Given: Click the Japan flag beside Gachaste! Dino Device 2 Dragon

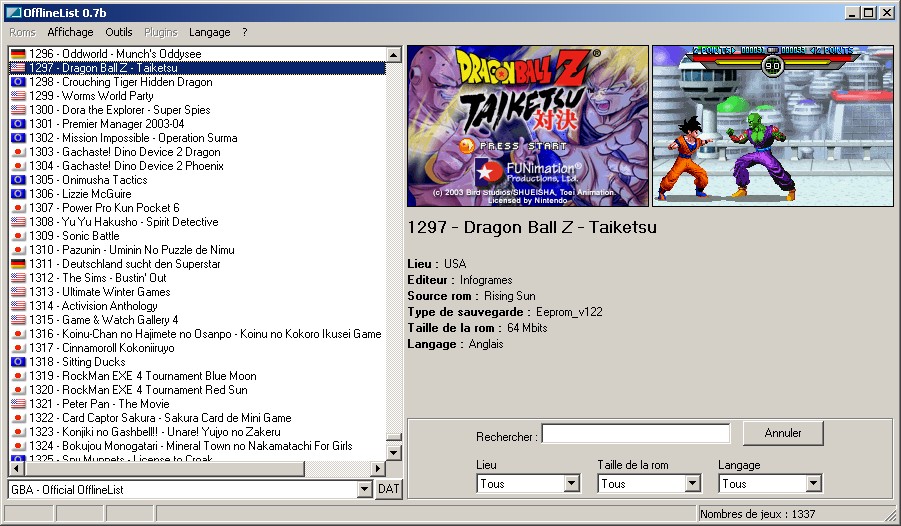Looking at the screenshot, I should 18,152.
